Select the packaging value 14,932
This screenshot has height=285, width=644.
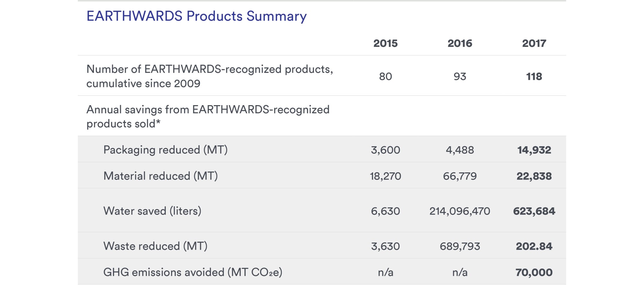[x=534, y=150]
